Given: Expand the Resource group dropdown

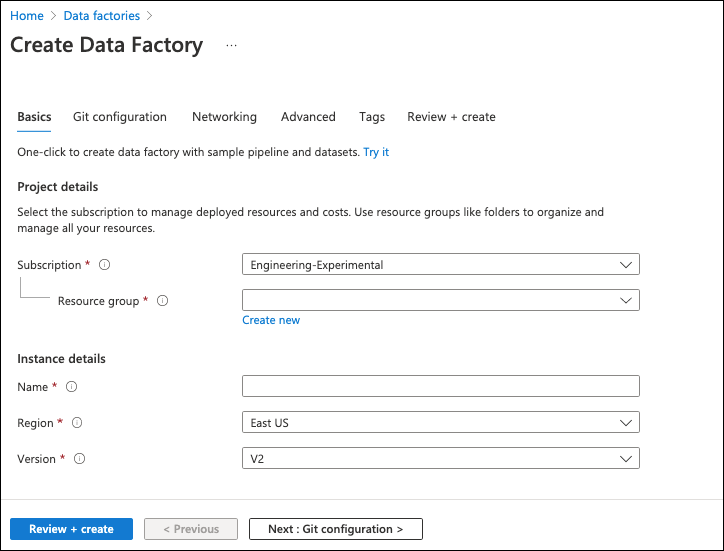Looking at the screenshot, I should click(x=440, y=300).
